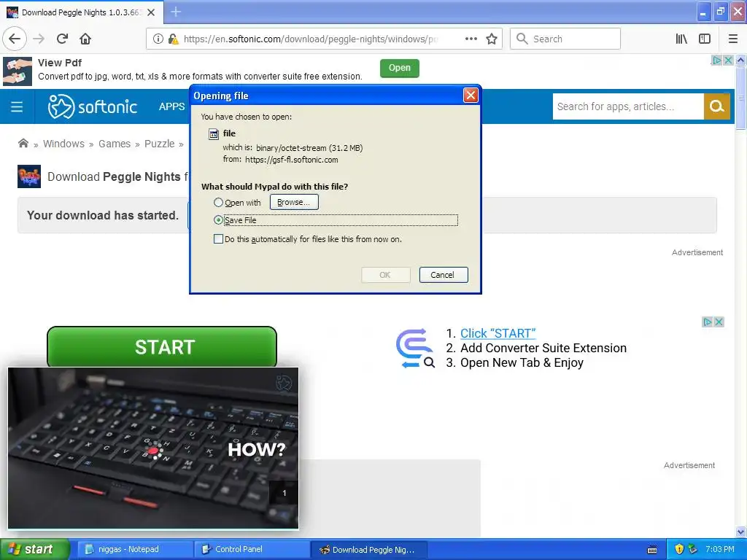The image size is (747, 560).
Task: Click the security shield tray icon
Action: tap(679, 549)
